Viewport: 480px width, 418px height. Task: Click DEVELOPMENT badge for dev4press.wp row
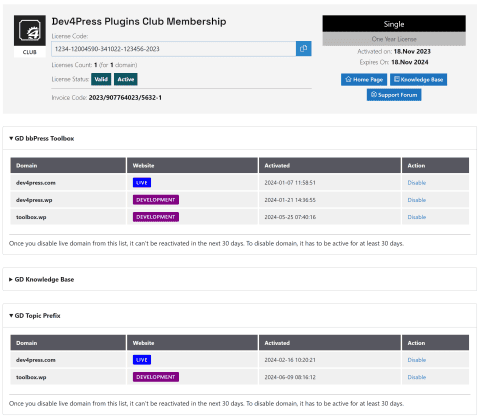pyautogui.click(x=156, y=200)
